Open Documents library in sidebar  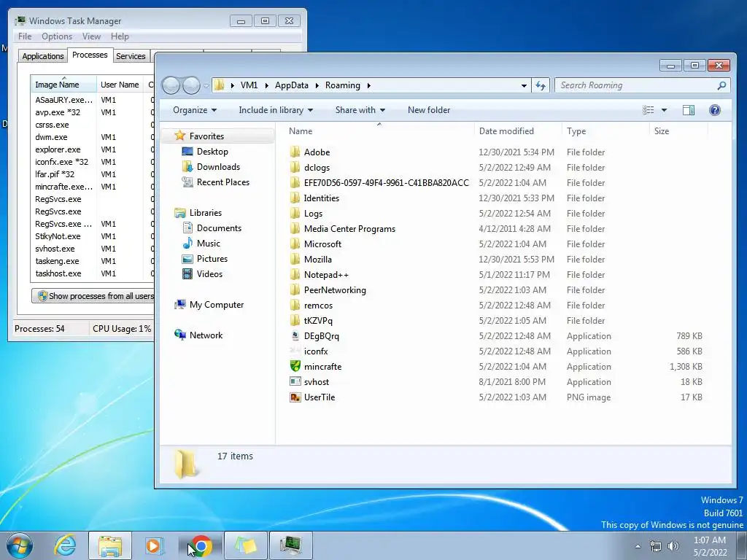coord(212,227)
